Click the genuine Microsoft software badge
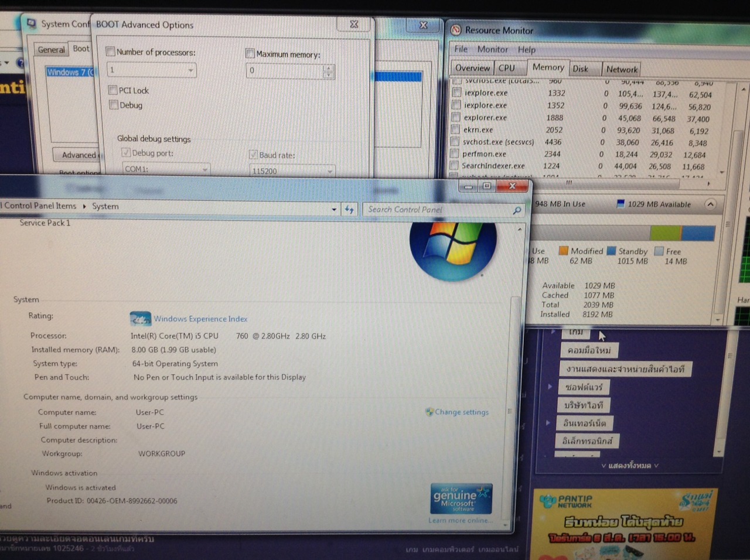The image size is (750, 560). pyautogui.click(x=461, y=498)
